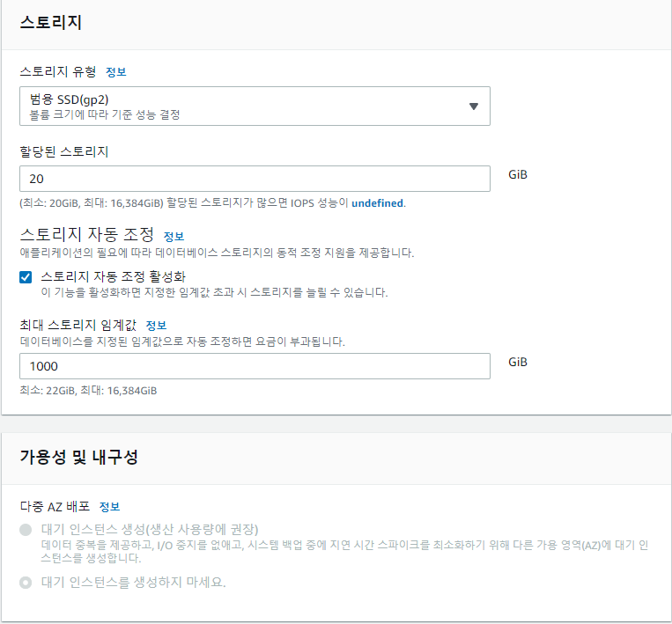Click the 정보 link beside 최대 스토리지 임계값
Screen dimensions: 672x624
[x=156, y=326]
